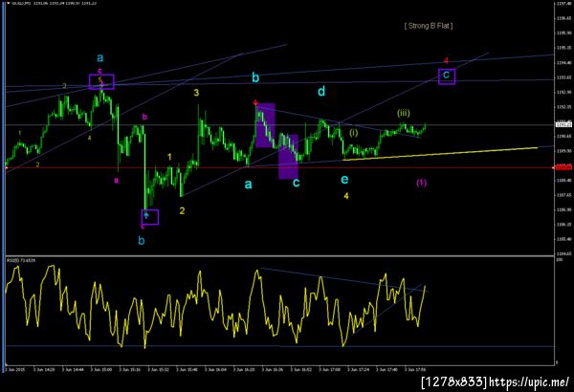
Task: Click price axis value 1197.40
Action: coord(563,3)
